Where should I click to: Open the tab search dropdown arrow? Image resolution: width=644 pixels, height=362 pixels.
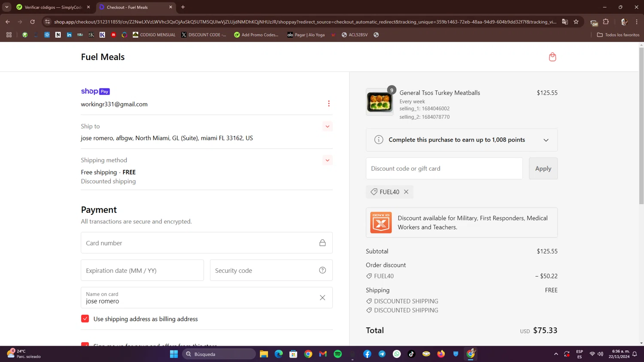click(x=6, y=7)
